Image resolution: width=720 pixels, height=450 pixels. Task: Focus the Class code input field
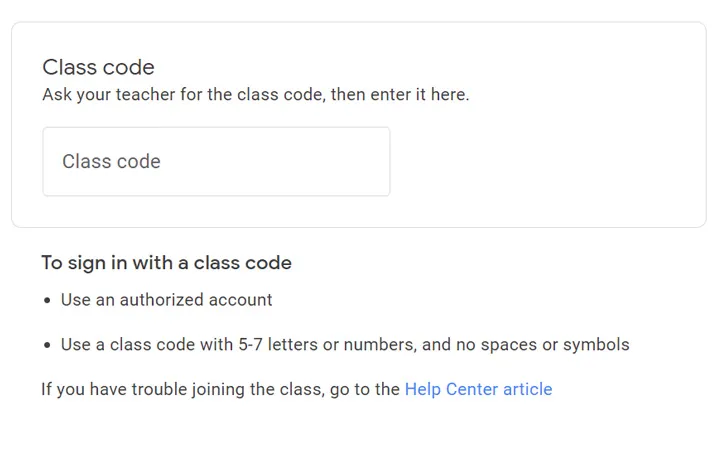216,162
